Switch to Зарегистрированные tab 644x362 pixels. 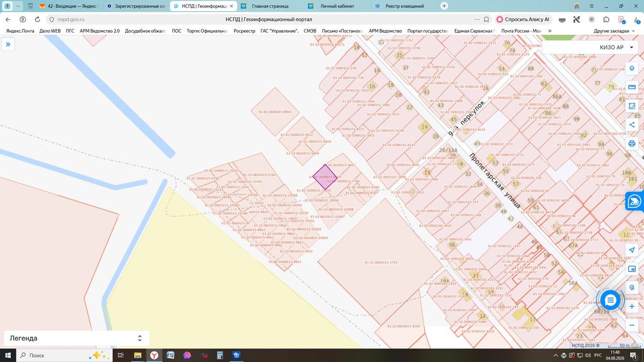(136, 6)
